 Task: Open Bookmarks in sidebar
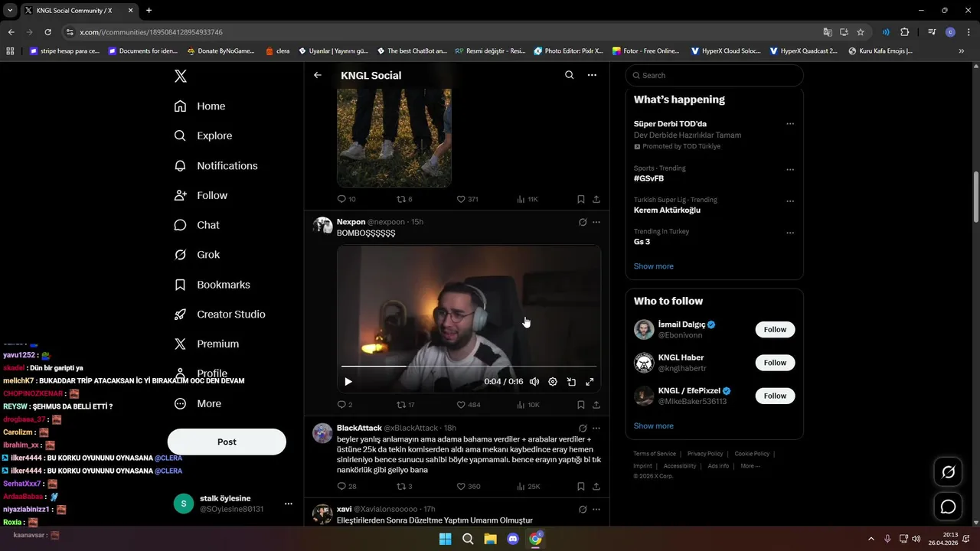point(212,285)
